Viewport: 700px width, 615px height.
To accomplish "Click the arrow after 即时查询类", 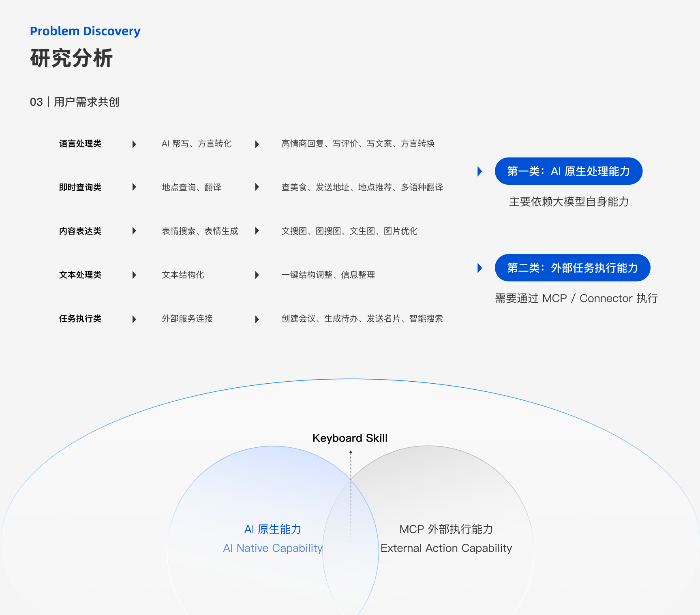I will [134, 187].
